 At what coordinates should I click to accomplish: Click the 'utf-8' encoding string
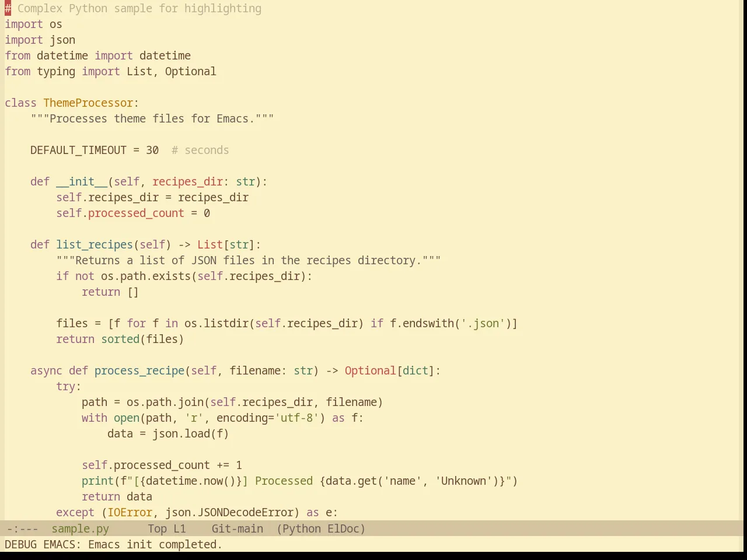[x=296, y=418]
